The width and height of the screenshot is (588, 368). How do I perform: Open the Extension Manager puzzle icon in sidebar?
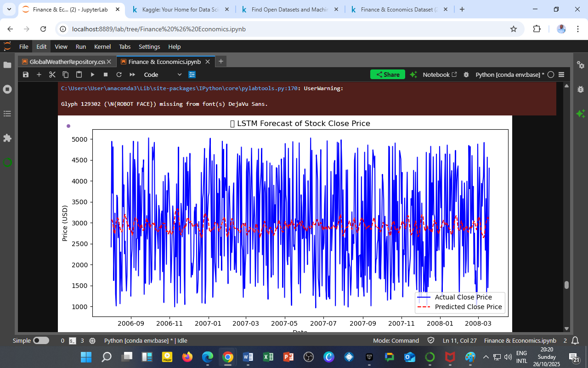click(x=7, y=138)
